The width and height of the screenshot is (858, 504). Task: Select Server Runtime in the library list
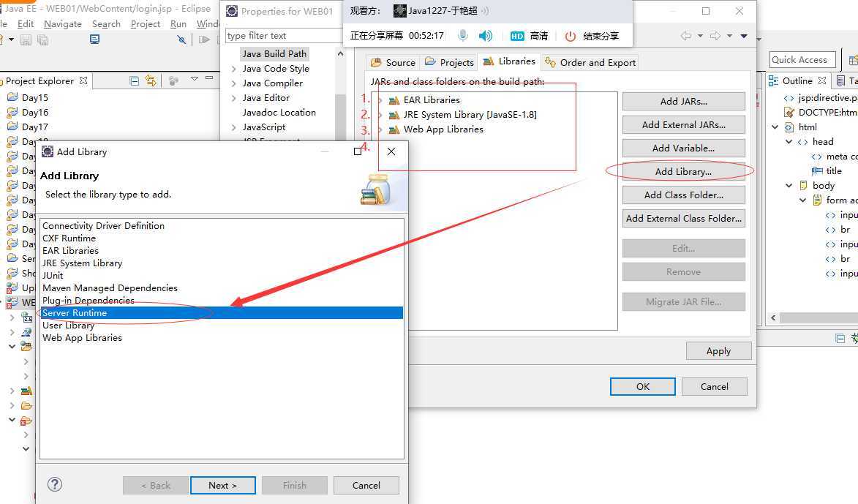tap(222, 313)
